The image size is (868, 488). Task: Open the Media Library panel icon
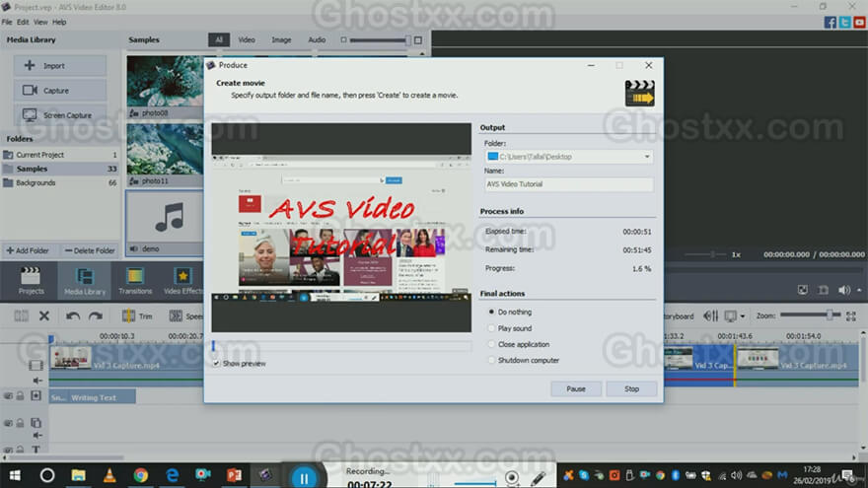pos(84,281)
